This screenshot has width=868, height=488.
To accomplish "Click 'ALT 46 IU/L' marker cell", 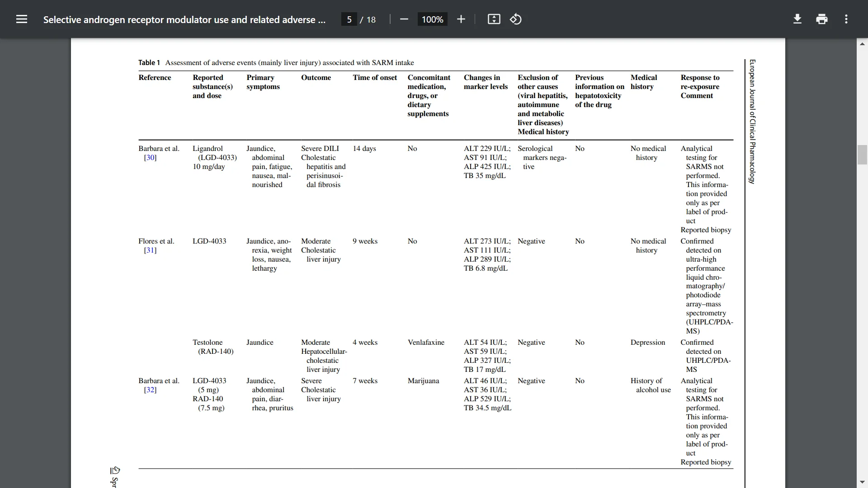I will tap(485, 381).
